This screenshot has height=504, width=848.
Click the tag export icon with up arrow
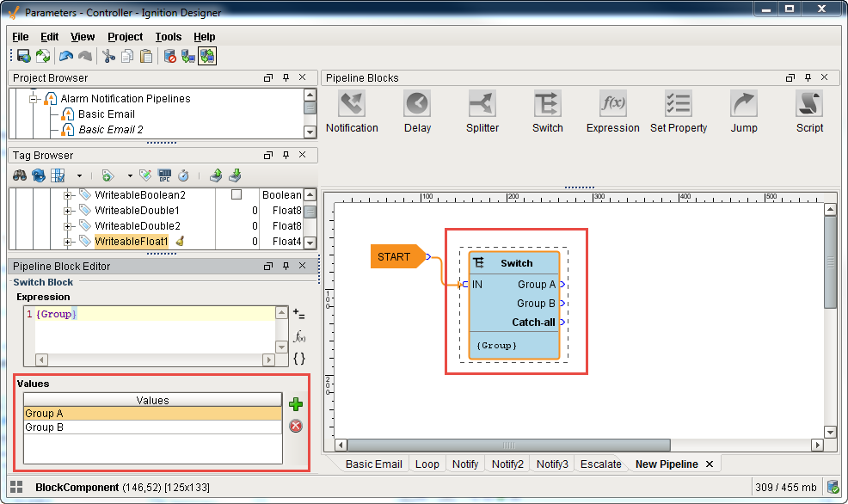click(216, 175)
